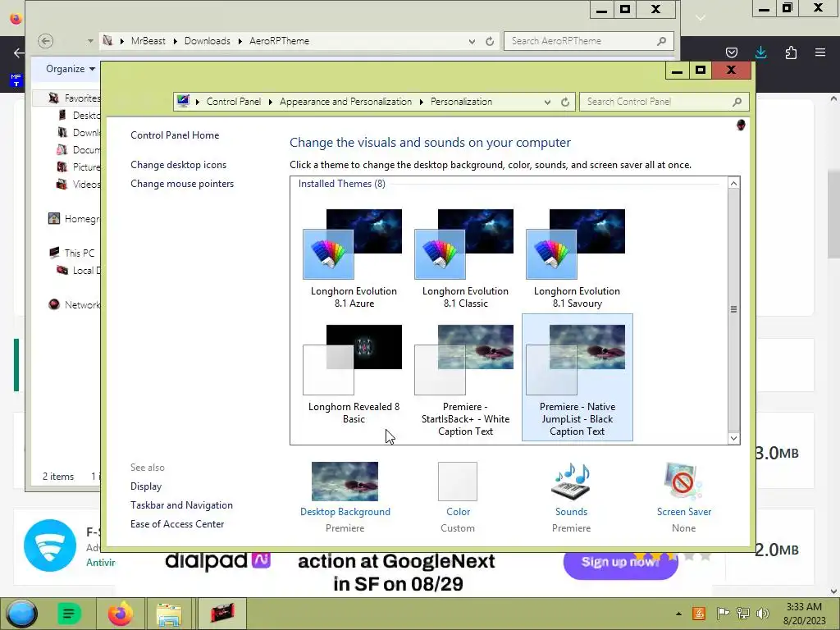Focus the Search Control Panel field

click(664, 102)
